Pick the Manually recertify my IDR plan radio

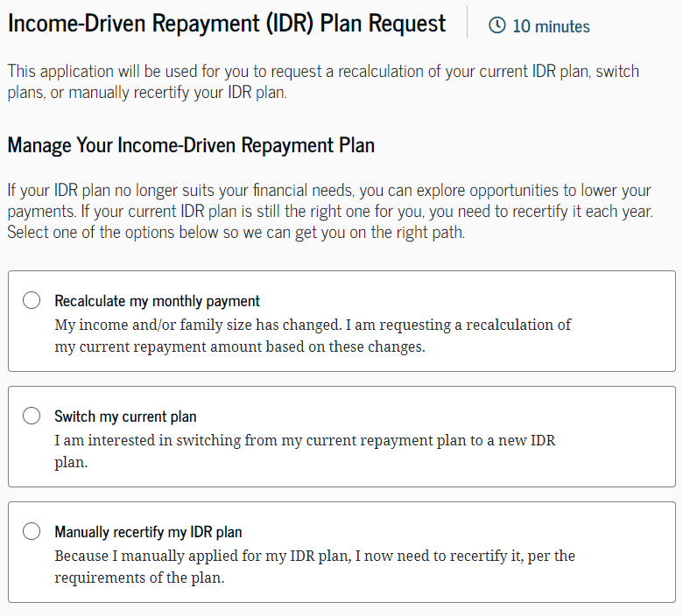(x=32, y=531)
